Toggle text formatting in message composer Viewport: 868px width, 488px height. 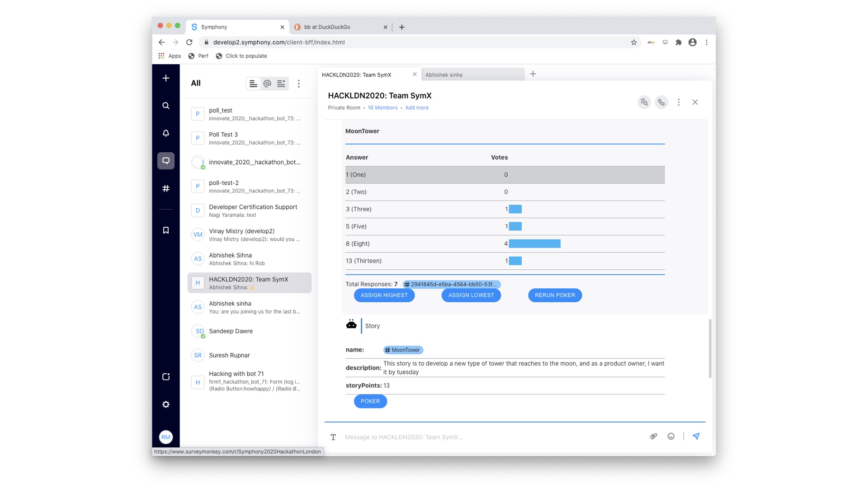point(333,437)
